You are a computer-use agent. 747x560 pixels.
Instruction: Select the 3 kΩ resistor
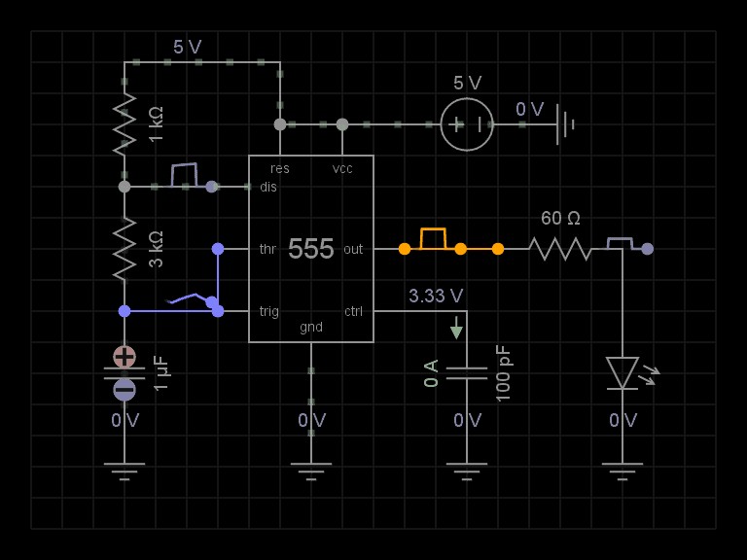(124, 249)
